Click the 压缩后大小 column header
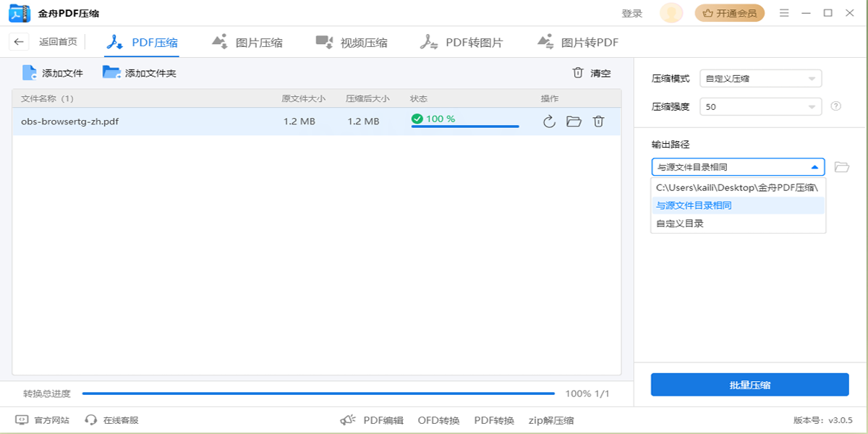Viewport: 868px width, 434px height. click(367, 98)
